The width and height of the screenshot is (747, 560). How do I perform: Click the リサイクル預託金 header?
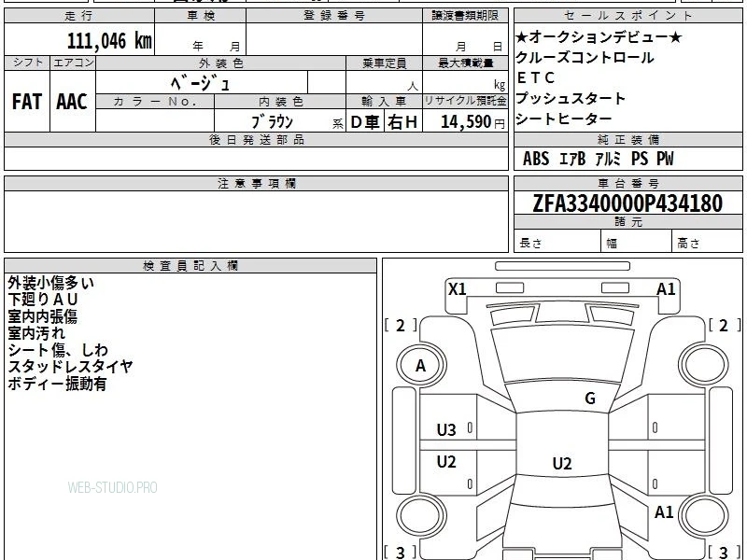click(x=465, y=102)
